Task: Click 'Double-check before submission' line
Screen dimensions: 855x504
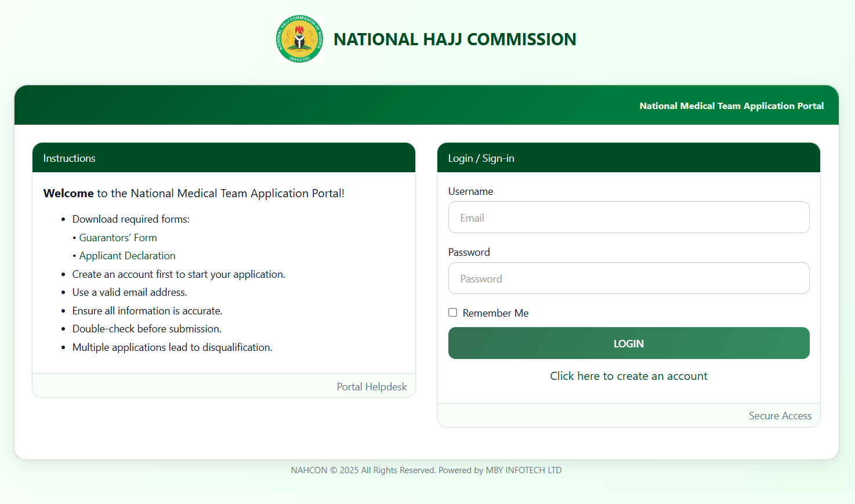Action: click(x=147, y=329)
